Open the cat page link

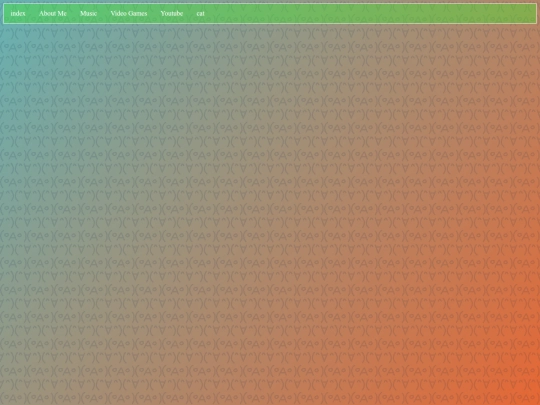(x=200, y=13)
